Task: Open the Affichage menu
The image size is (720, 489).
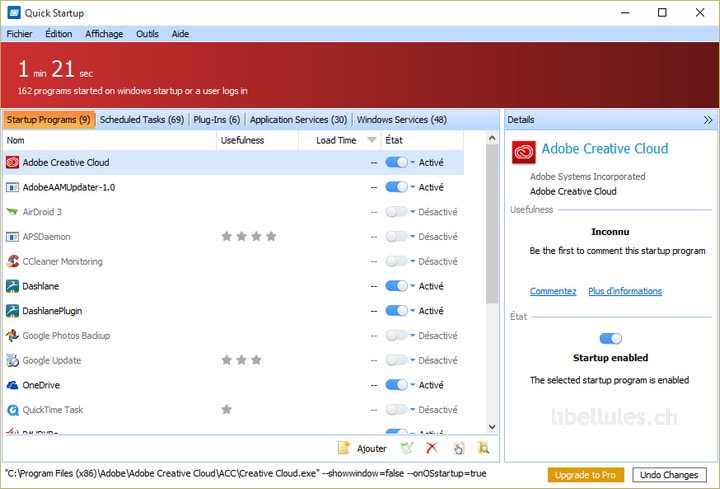Action: [x=104, y=34]
